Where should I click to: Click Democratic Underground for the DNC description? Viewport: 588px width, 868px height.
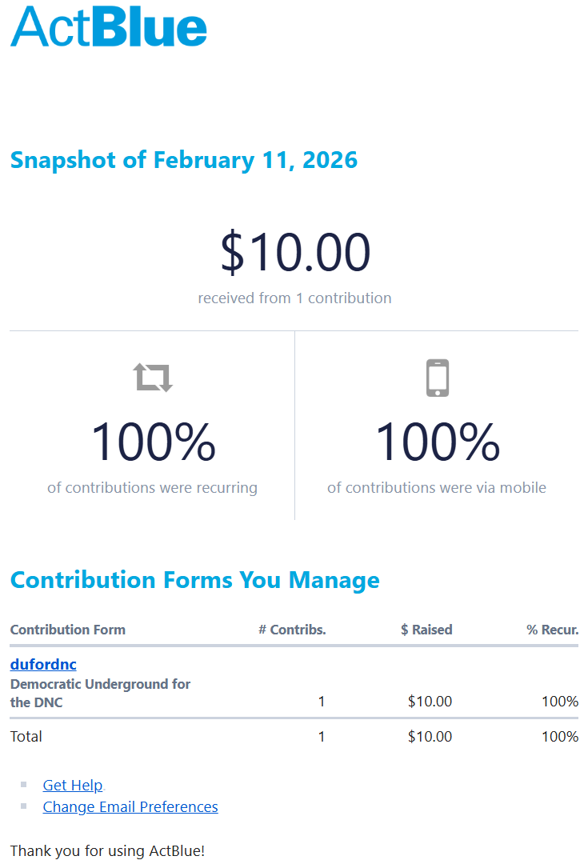(x=100, y=693)
